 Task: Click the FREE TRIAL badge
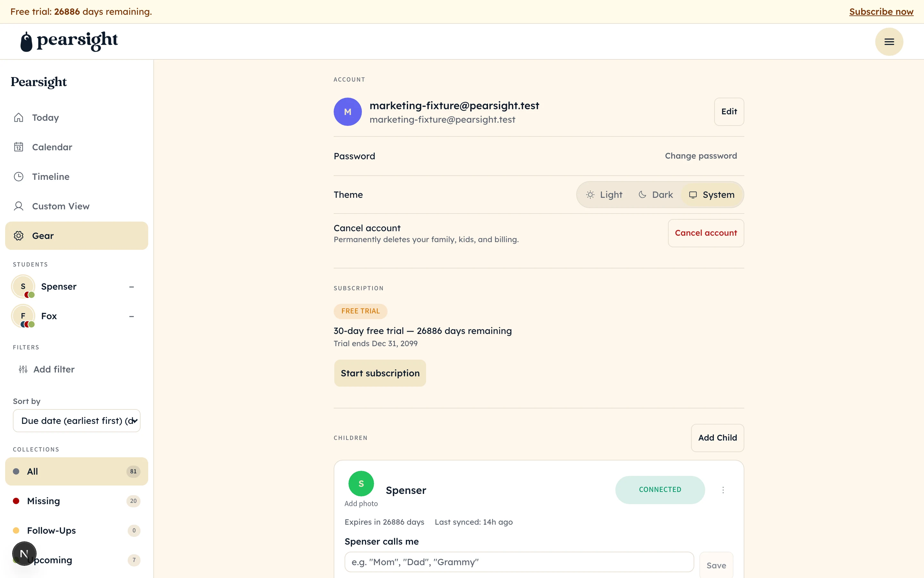(360, 311)
